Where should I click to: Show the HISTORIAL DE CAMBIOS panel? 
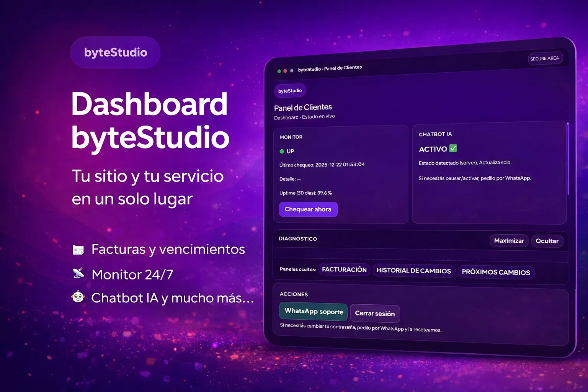tap(413, 271)
